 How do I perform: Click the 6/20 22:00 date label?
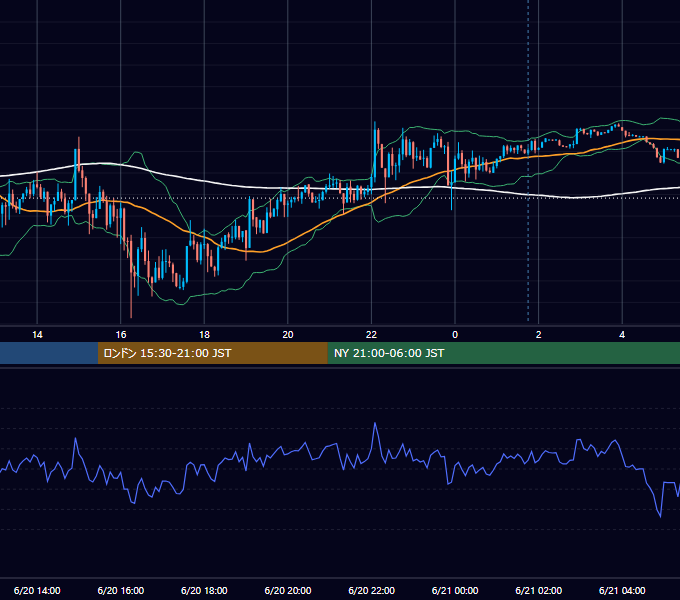(371, 590)
